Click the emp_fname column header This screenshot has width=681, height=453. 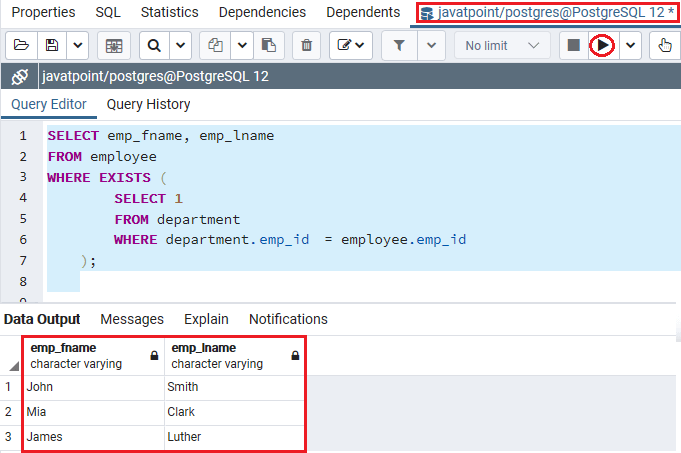click(x=94, y=356)
